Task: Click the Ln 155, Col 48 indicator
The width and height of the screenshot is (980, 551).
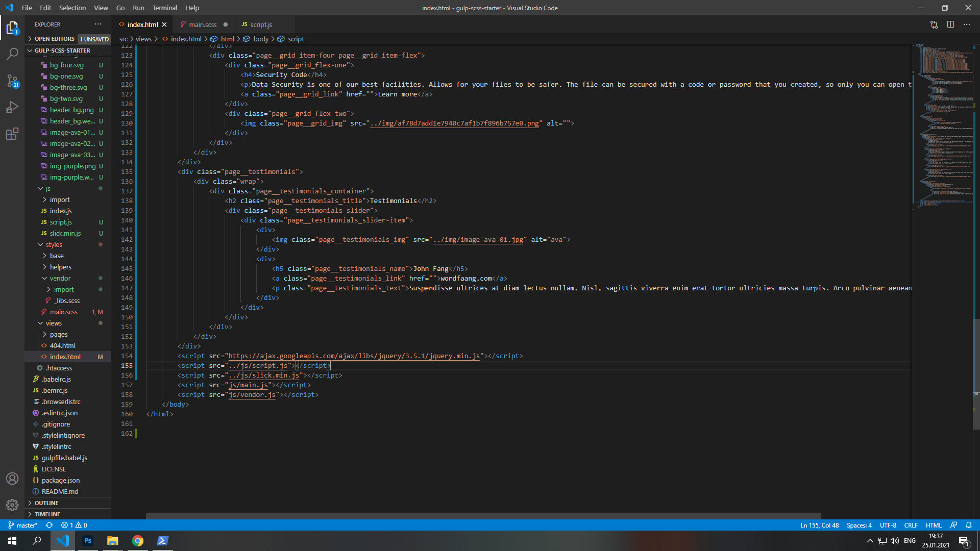Action: [819, 525]
